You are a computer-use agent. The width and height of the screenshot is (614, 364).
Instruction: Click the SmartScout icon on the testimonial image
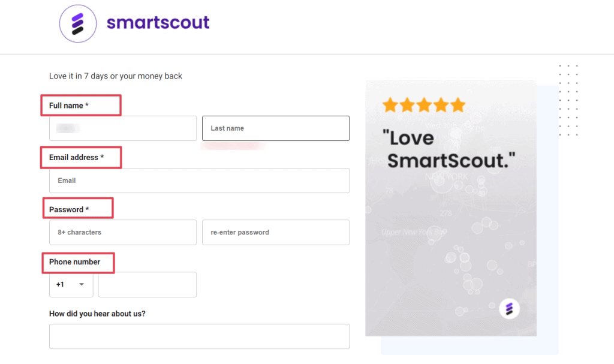coord(509,308)
